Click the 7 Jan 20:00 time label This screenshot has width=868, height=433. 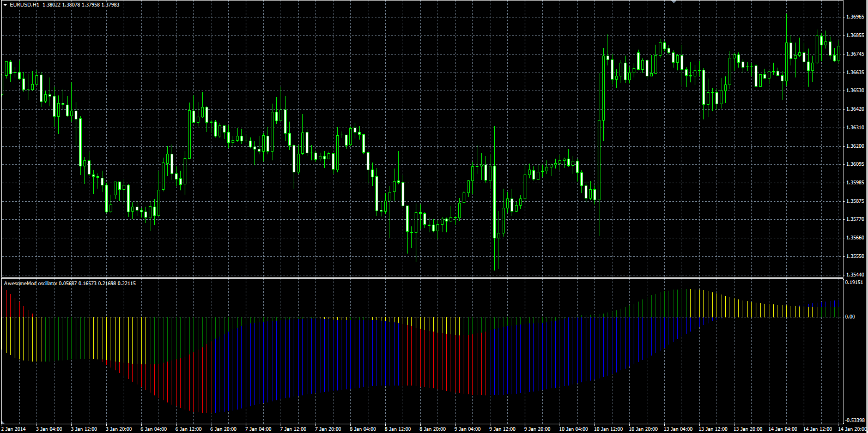coord(328,429)
